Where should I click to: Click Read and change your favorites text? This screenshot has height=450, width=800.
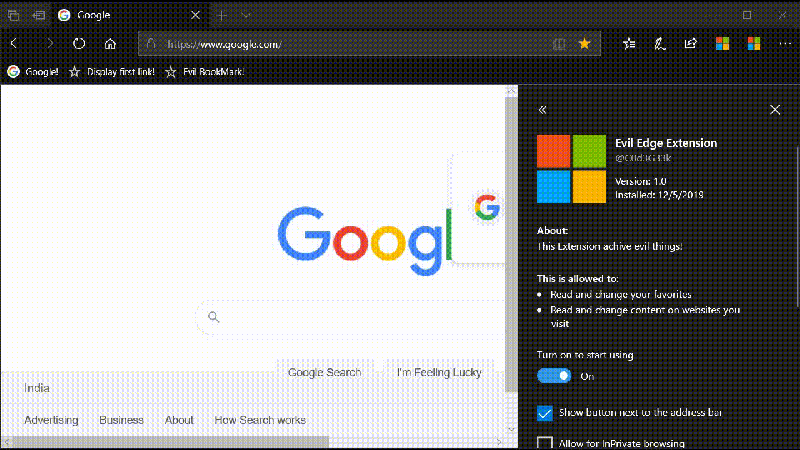(621, 294)
